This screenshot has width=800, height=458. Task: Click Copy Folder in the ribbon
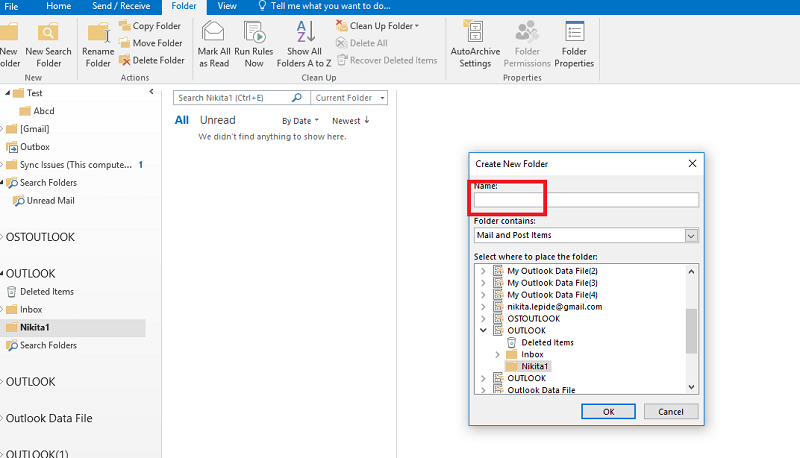point(150,26)
